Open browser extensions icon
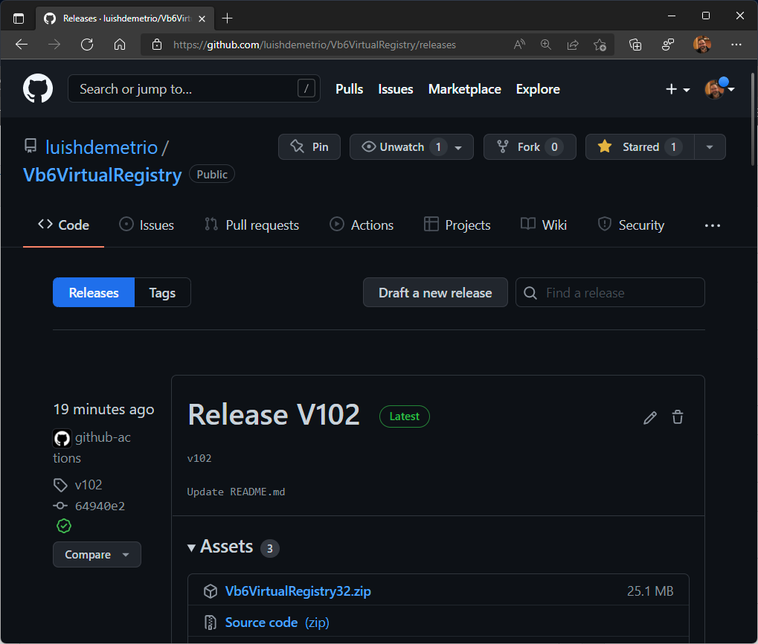This screenshot has height=644, width=758. [668, 44]
